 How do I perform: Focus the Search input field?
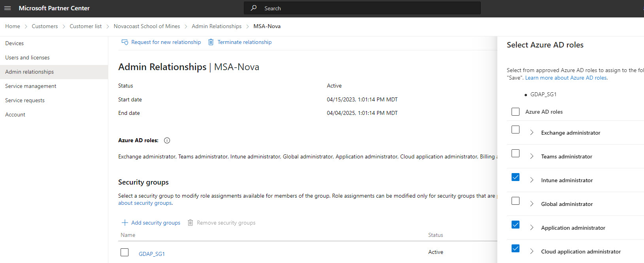point(362,8)
